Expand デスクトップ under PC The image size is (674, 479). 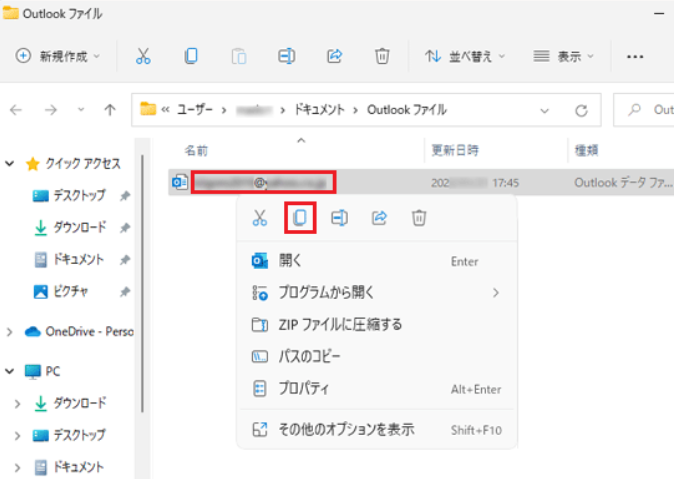pos(17,436)
